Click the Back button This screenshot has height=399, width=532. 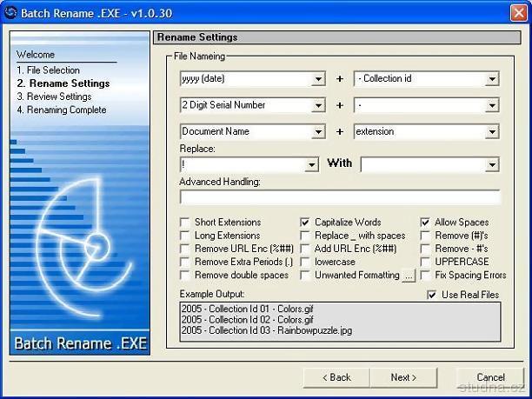[x=336, y=377]
